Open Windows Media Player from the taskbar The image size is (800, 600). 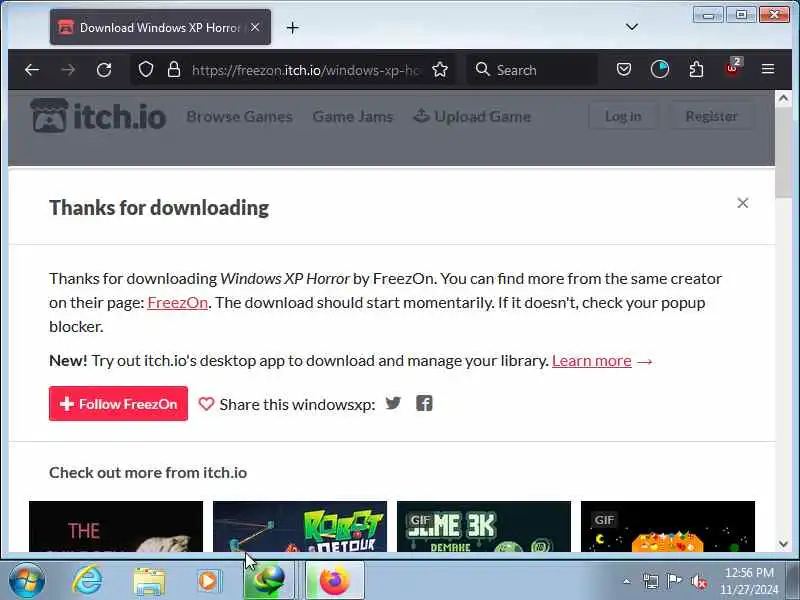point(208,581)
